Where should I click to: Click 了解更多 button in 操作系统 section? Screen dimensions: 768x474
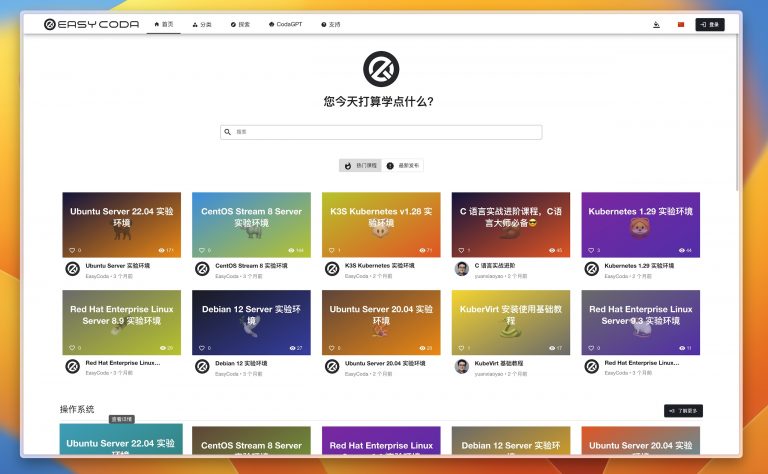point(683,411)
